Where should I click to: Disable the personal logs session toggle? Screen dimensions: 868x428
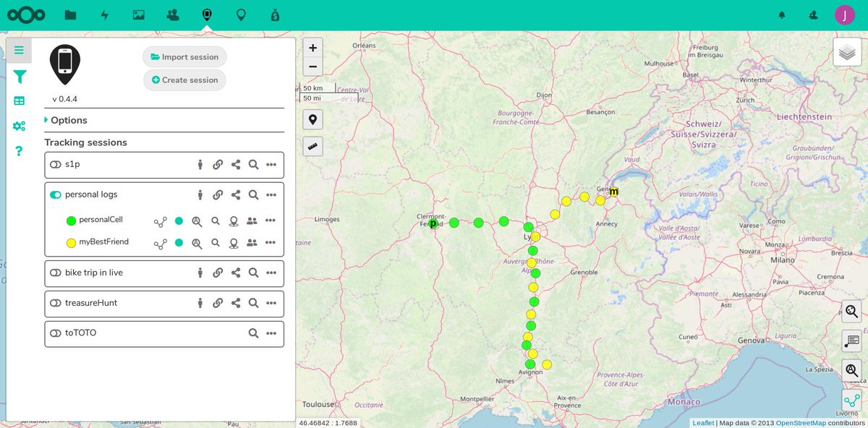[56, 195]
